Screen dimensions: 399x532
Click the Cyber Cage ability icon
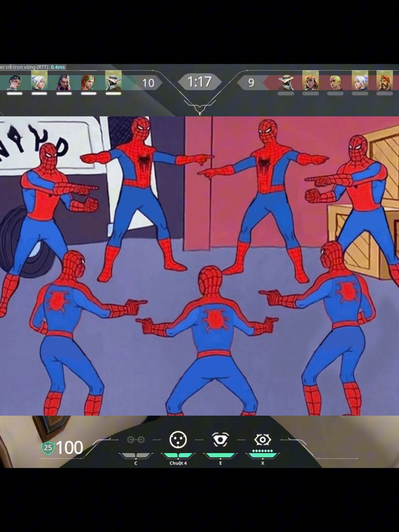(x=178, y=440)
